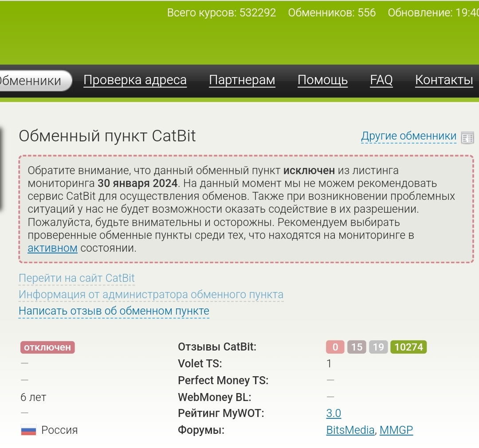
Task: Click the Рейтинг MyWOT: label
Action: click(221, 413)
